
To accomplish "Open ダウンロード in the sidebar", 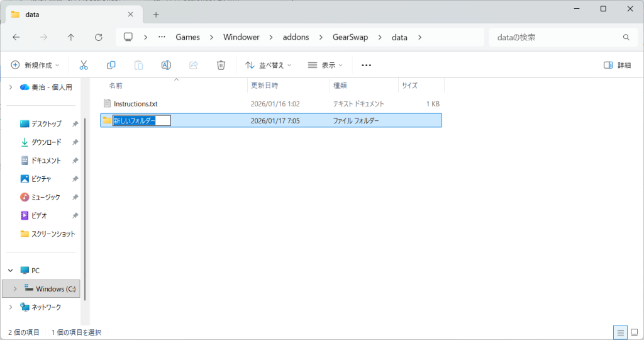I will [46, 142].
